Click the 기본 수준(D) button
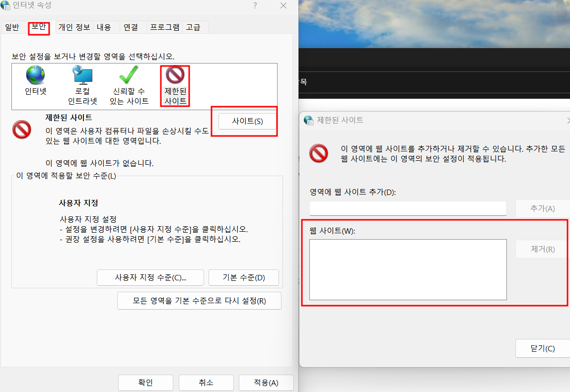This screenshot has width=570, height=392. 243,277
